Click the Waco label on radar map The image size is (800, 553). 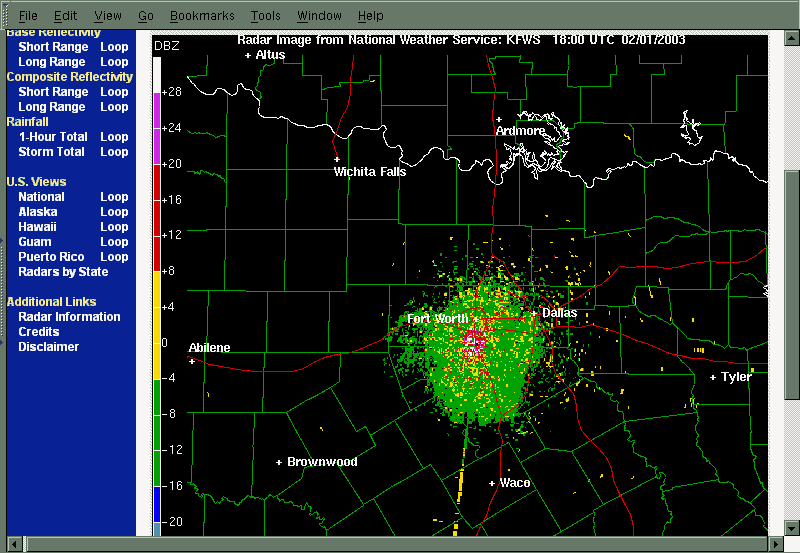point(515,483)
